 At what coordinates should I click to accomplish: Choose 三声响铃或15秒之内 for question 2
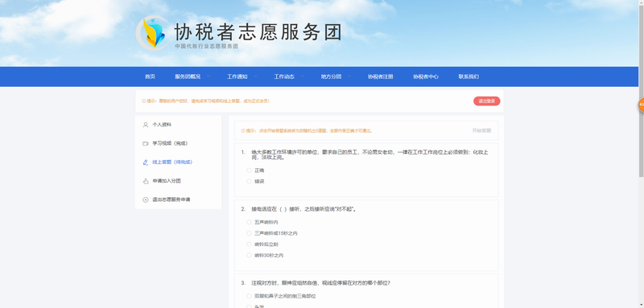[x=249, y=233]
